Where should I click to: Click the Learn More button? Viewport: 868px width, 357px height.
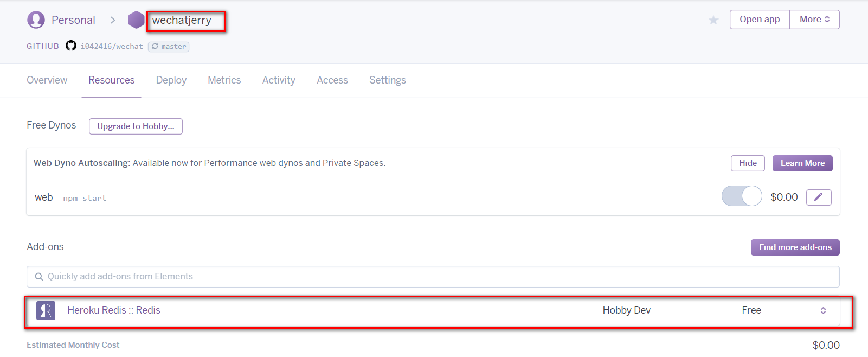pos(802,163)
